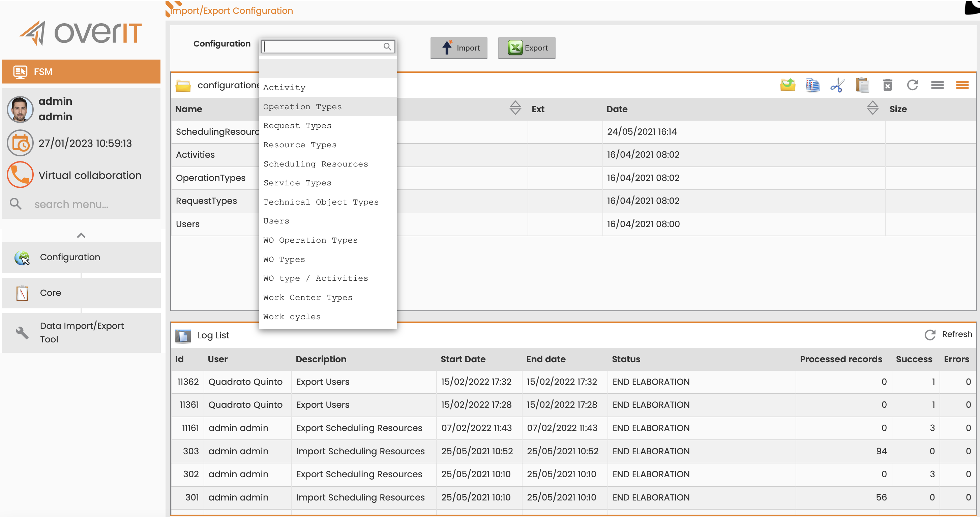980x517 pixels.
Task: Click the Import button
Action: coord(459,48)
